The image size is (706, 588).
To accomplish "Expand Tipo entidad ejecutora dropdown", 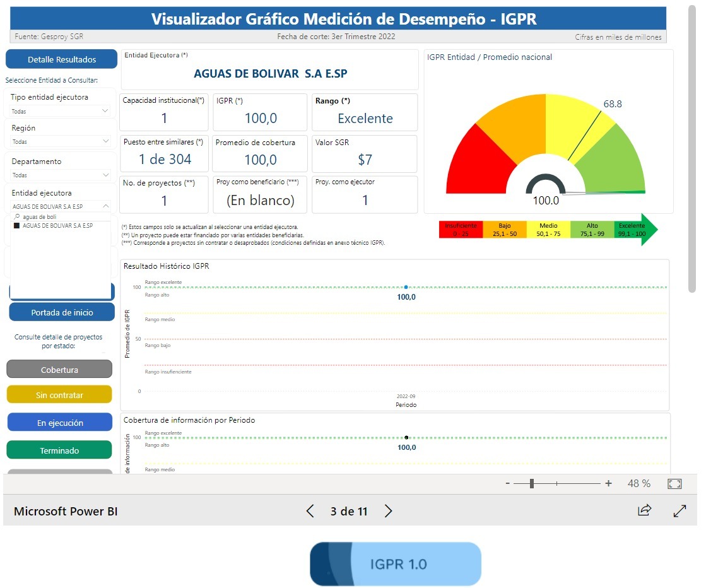I will click(105, 111).
